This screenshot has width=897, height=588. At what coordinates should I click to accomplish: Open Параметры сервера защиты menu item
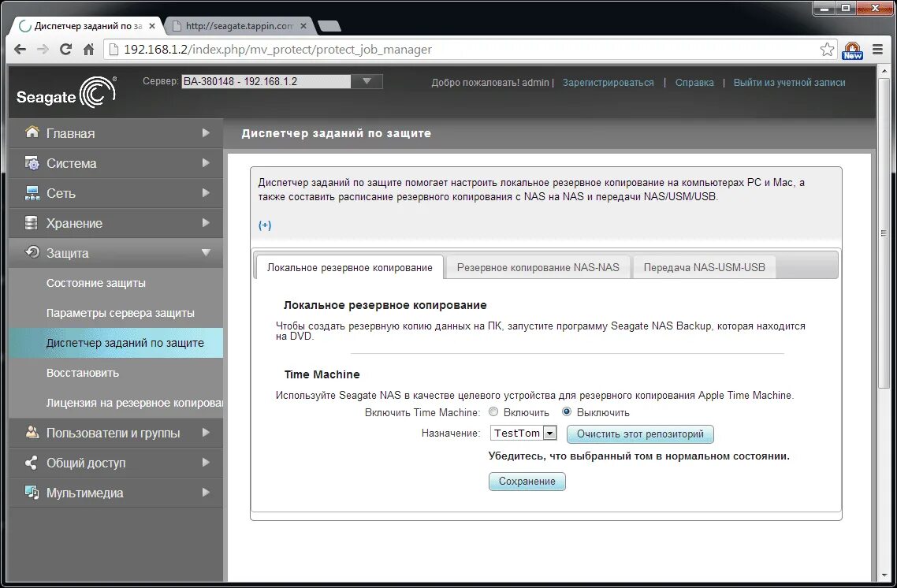point(120,313)
